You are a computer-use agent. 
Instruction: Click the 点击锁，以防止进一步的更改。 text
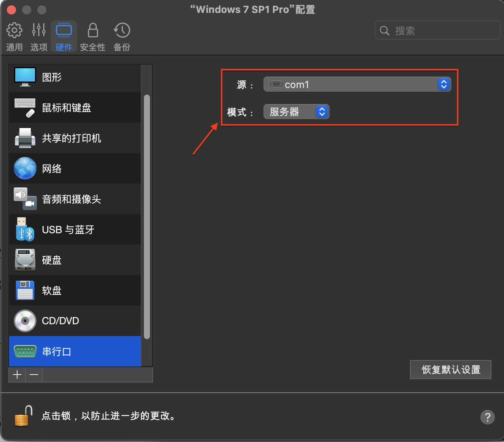tap(109, 416)
